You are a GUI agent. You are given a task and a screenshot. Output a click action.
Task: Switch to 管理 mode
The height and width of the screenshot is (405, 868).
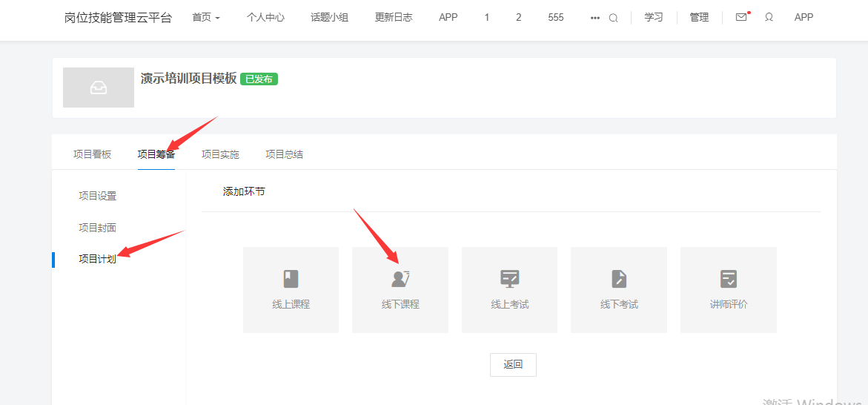(x=699, y=17)
